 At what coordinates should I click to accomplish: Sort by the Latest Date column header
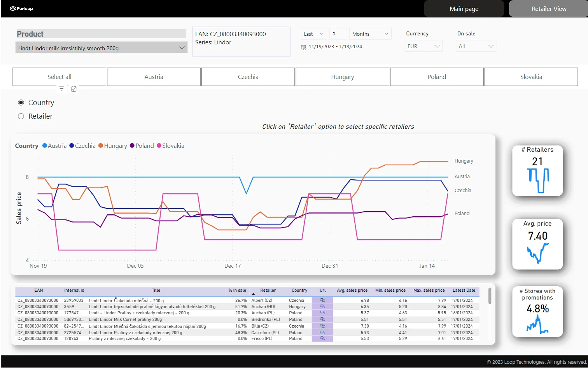(x=464, y=291)
